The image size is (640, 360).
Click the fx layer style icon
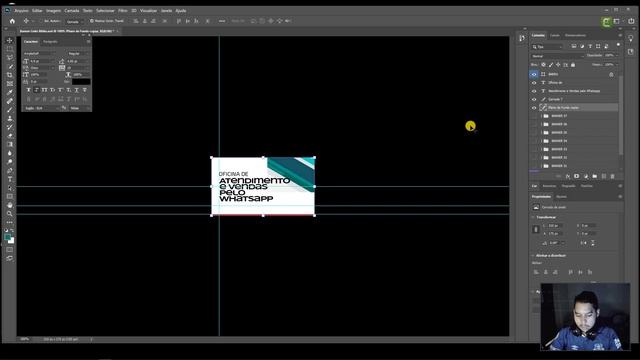[x=568, y=176]
